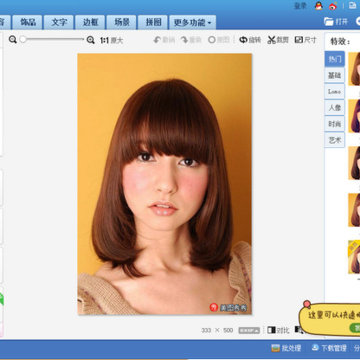
Task: Select the 裁剪 crop scissors tool
Action: 278,40
